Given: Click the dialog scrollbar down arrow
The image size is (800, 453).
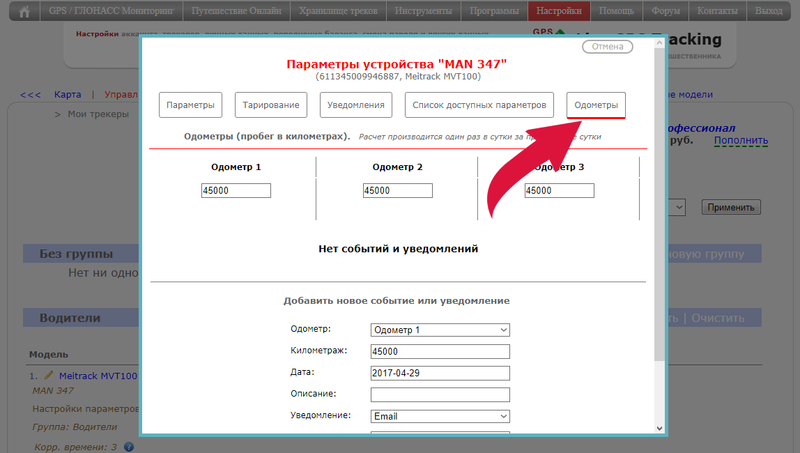Looking at the screenshot, I should point(660,428).
